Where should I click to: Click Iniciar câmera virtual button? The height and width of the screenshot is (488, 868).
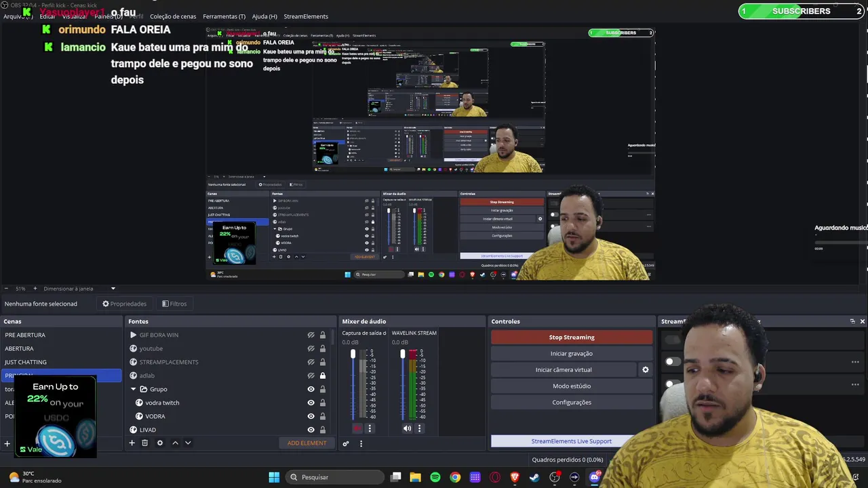pyautogui.click(x=564, y=370)
